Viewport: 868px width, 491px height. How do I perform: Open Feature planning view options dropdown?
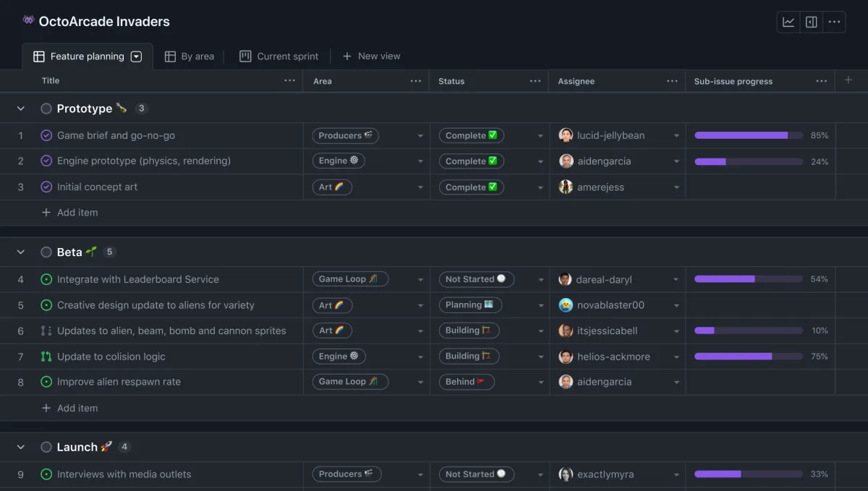tap(136, 56)
